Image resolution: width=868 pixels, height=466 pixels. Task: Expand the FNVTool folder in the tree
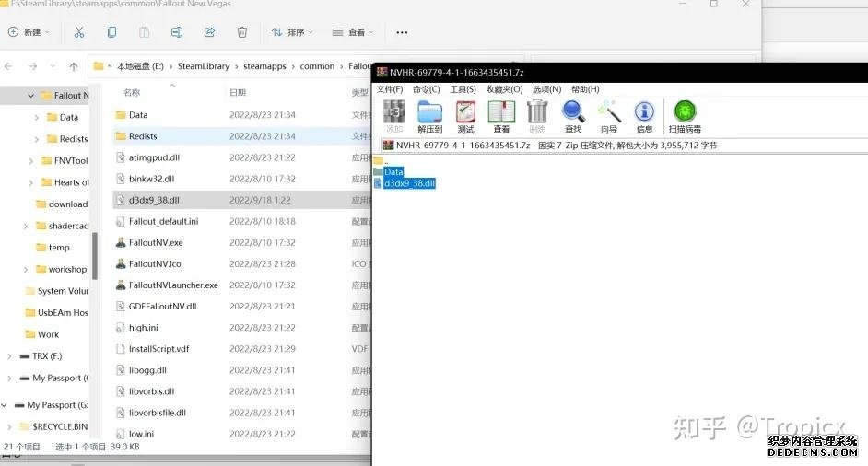point(31,160)
